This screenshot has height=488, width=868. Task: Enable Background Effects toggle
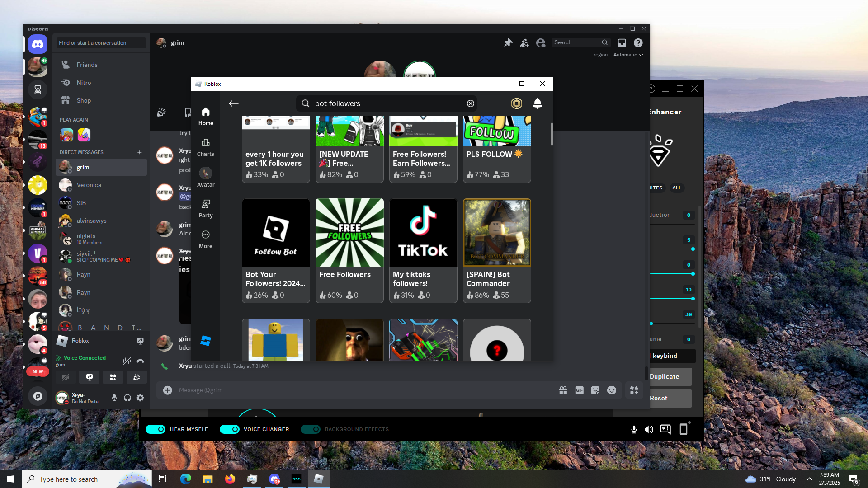click(x=311, y=429)
